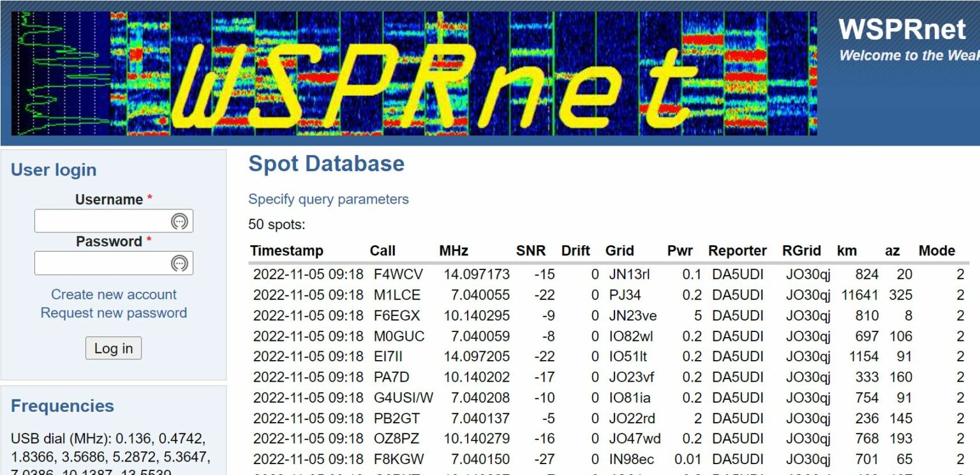Open the Request new password link
The image size is (980, 475).
113,313
